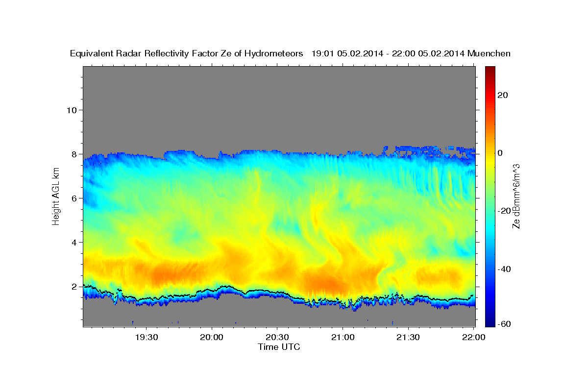Click the colorbar label '-40'

505,269
